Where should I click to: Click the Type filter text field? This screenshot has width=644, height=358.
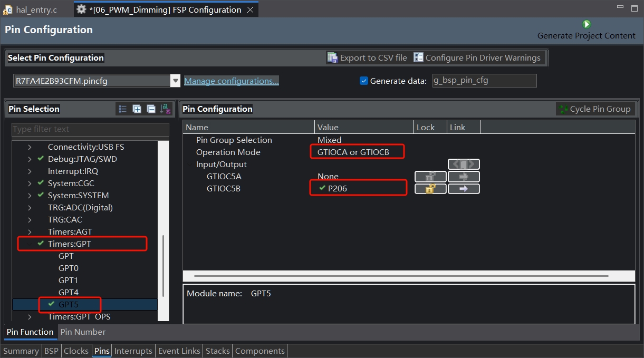pyautogui.click(x=90, y=129)
